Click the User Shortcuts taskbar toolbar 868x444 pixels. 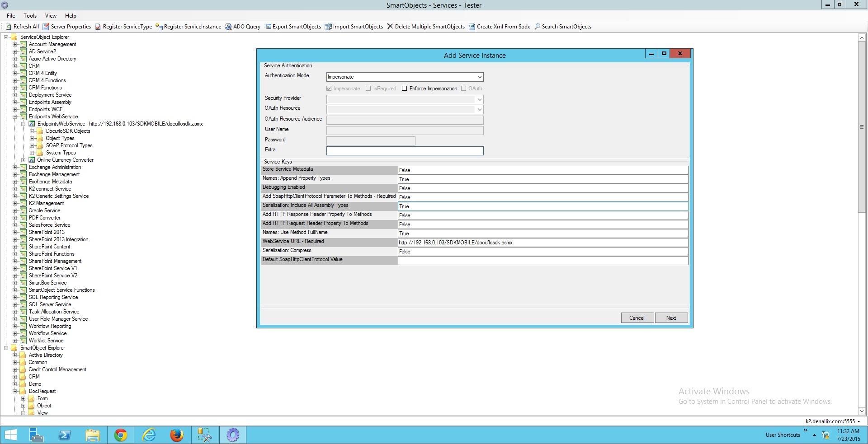tap(783, 435)
